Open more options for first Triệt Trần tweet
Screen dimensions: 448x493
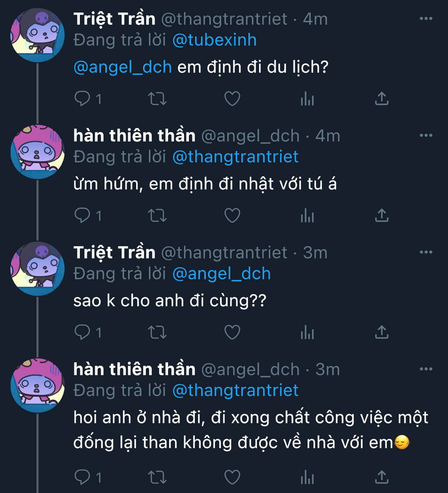[426, 18]
